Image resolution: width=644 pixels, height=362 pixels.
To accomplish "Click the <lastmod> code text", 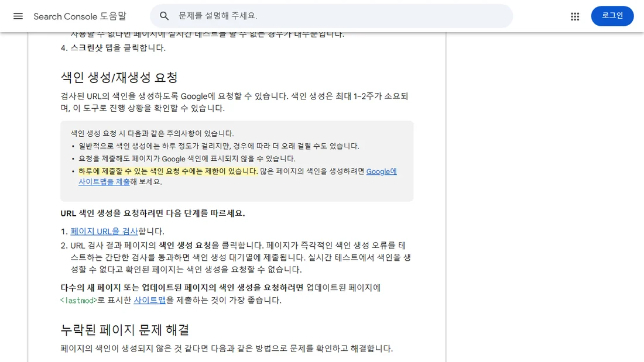I will point(78,301).
